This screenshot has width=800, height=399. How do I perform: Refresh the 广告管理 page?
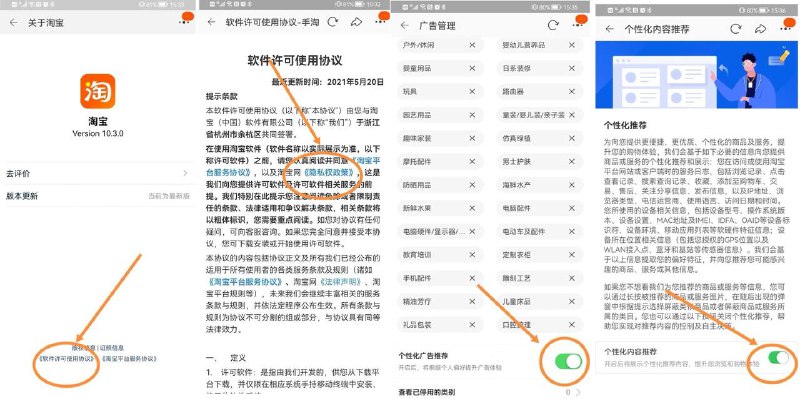point(553,26)
